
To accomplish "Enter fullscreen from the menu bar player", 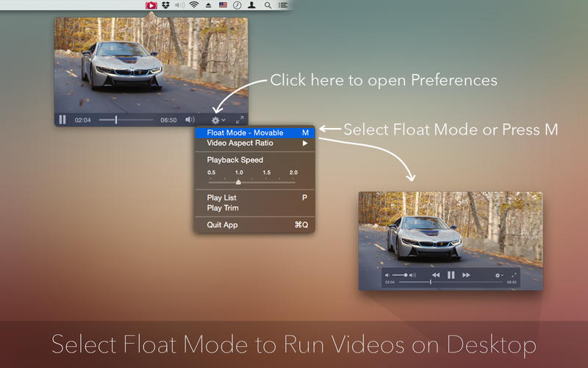I will pos(240,120).
